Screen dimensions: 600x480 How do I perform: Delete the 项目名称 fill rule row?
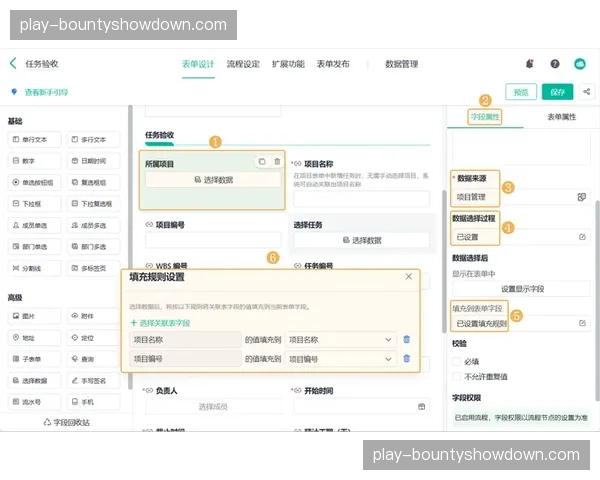point(406,339)
